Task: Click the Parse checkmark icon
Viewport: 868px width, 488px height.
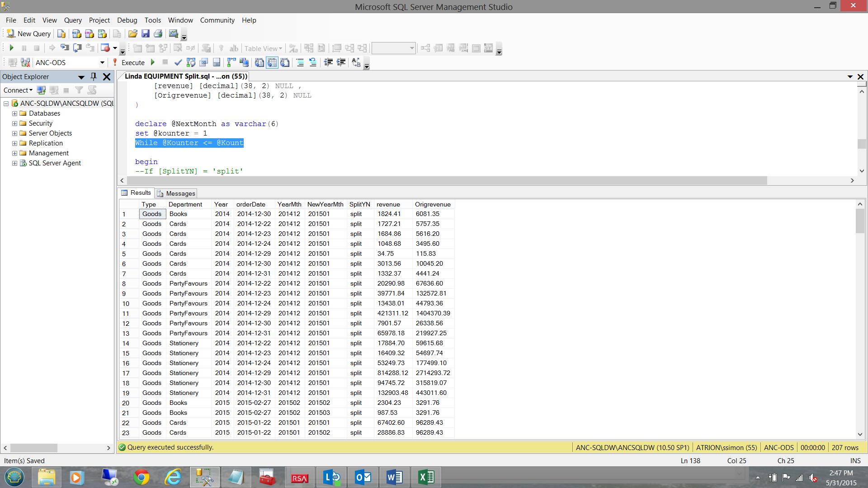Action: (x=178, y=63)
